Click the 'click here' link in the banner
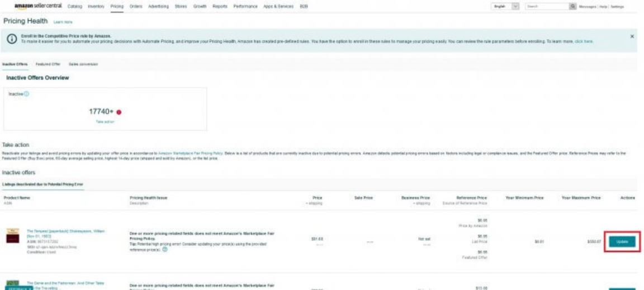The width and height of the screenshot is (644, 290). pos(584,41)
